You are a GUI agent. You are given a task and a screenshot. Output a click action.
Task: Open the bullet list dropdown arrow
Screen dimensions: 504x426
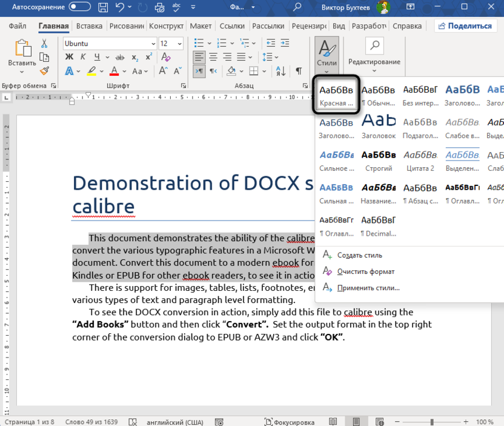coord(209,43)
